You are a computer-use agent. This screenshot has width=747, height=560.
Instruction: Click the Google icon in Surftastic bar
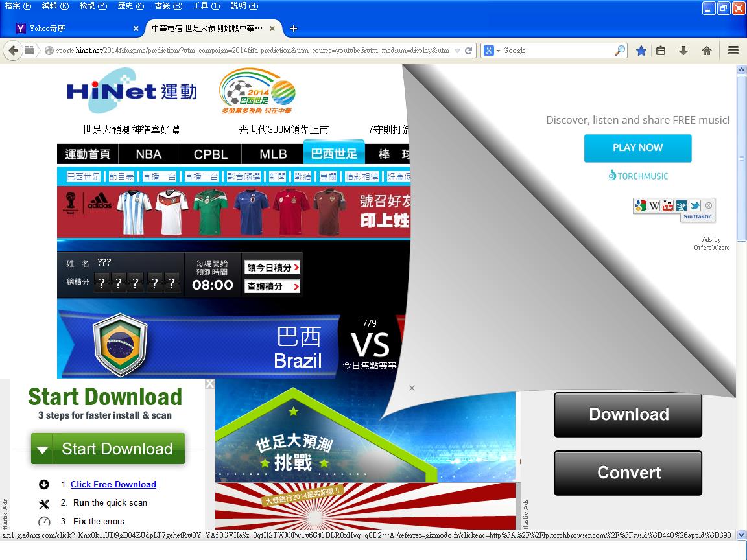[x=640, y=205]
